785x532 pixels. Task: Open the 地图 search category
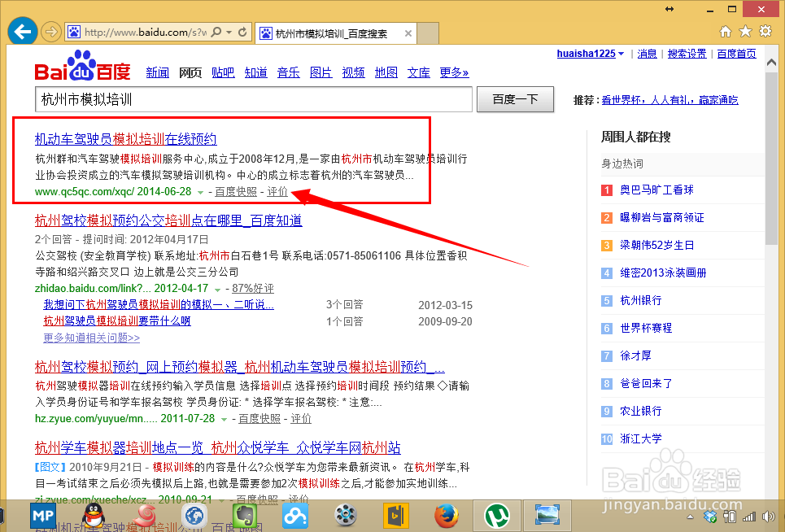click(386, 72)
